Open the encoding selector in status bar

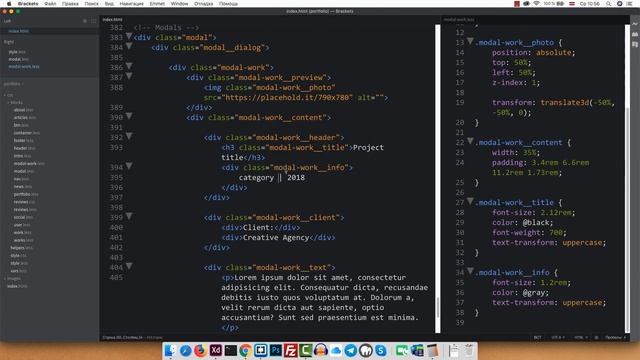tap(558, 338)
